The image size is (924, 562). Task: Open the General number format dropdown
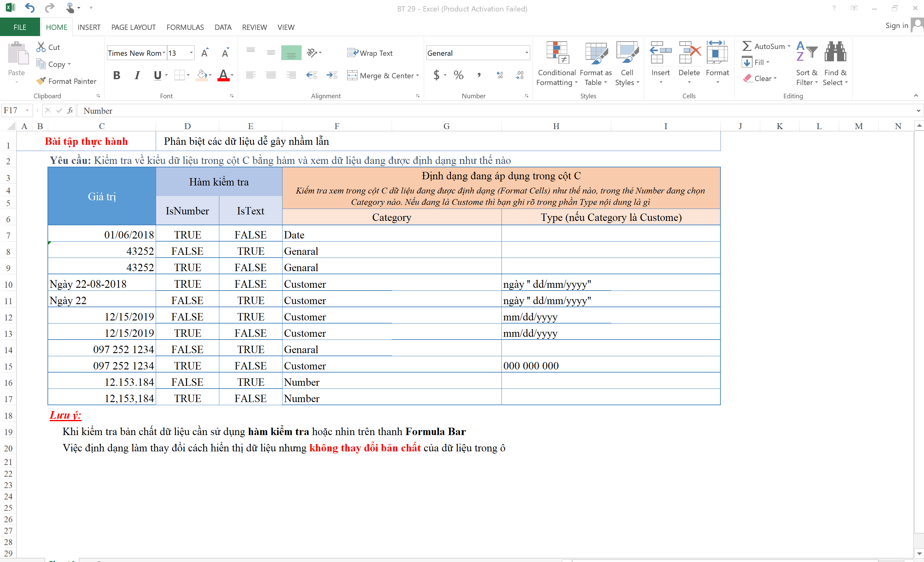tap(526, 53)
